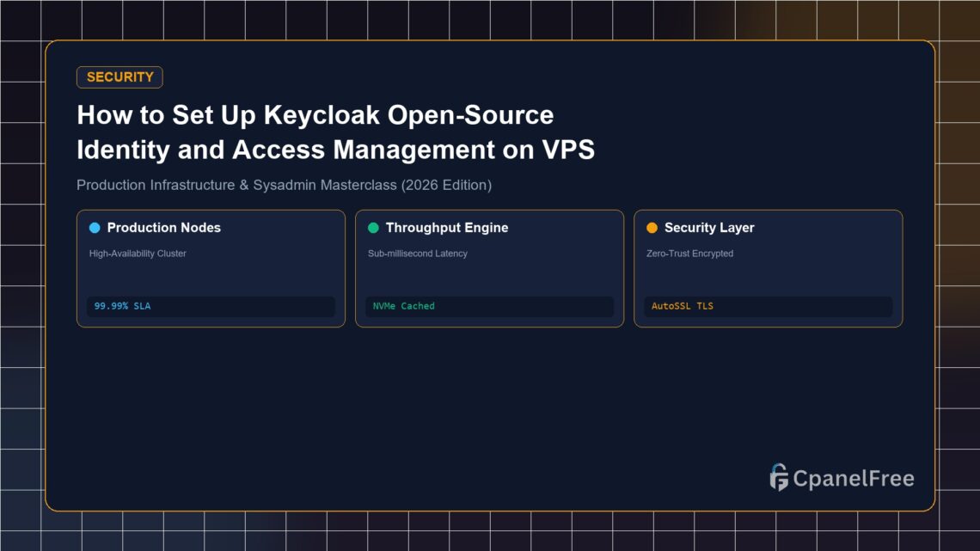Image resolution: width=980 pixels, height=551 pixels.
Task: Click the orange dot beside Security Layer
Action: (652, 228)
